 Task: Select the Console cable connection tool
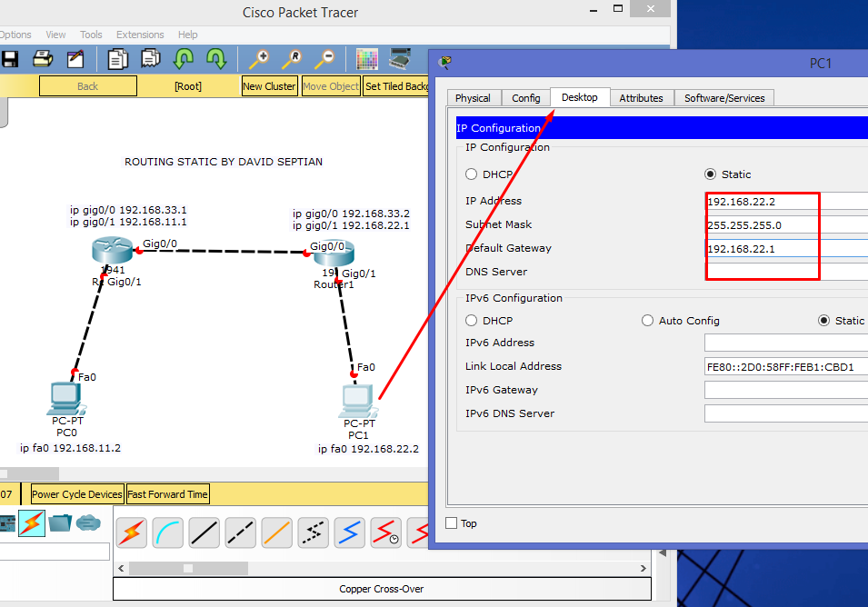(x=167, y=532)
